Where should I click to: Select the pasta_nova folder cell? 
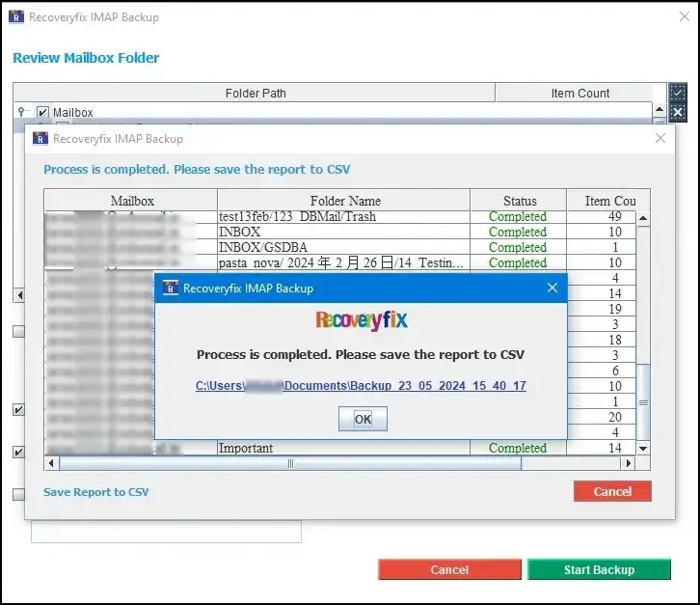tap(343, 262)
